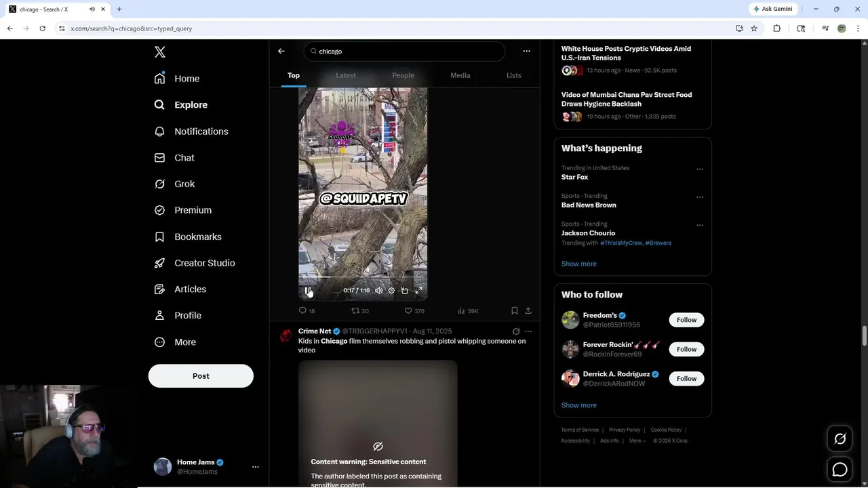The width and height of the screenshot is (868, 488).
Task: Repost the post with 30 reposts
Action: (359, 310)
